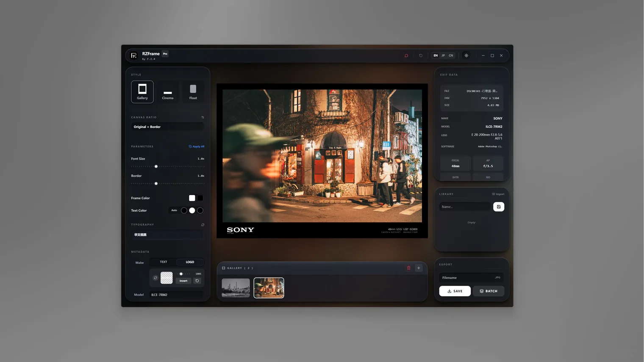The height and width of the screenshot is (362, 644).
Task: Toggle the light/dark theme sun icon
Action: 466,55
